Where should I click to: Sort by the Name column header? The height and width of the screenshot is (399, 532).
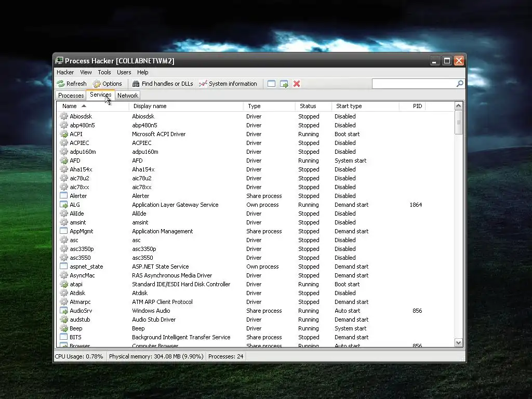pyautogui.click(x=92, y=106)
